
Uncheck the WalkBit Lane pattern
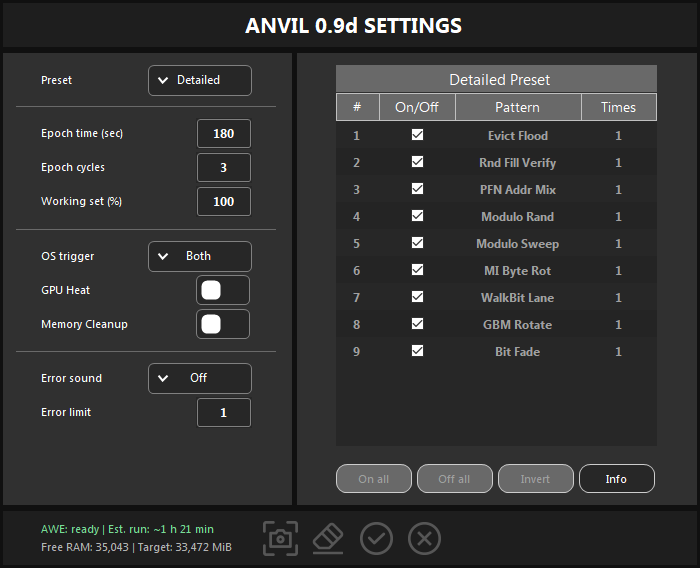[417, 297]
